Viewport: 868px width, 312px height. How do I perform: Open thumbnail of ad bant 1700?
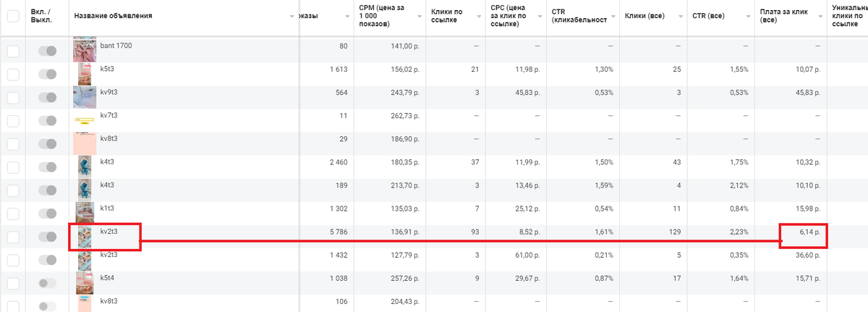pos(85,49)
